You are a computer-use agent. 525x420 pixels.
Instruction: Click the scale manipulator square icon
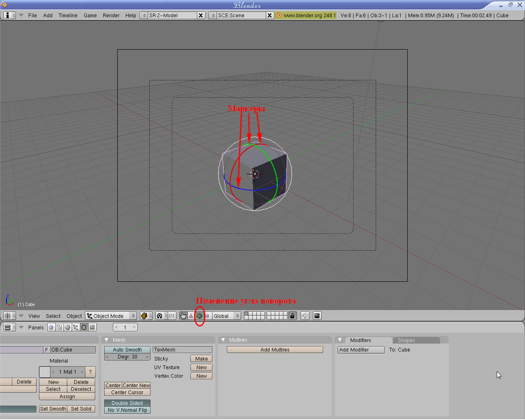(207, 316)
